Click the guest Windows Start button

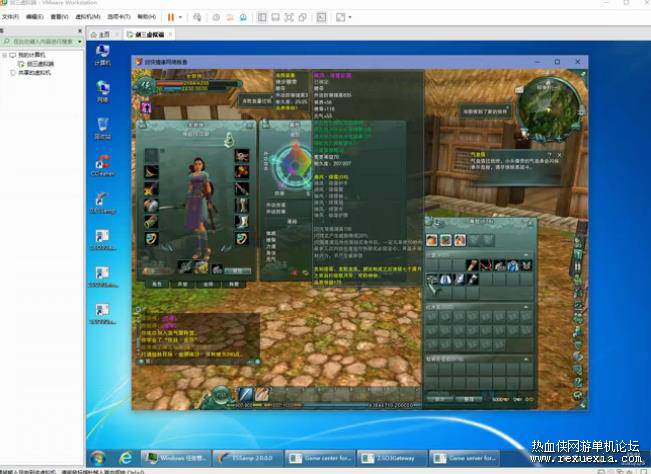point(98,458)
